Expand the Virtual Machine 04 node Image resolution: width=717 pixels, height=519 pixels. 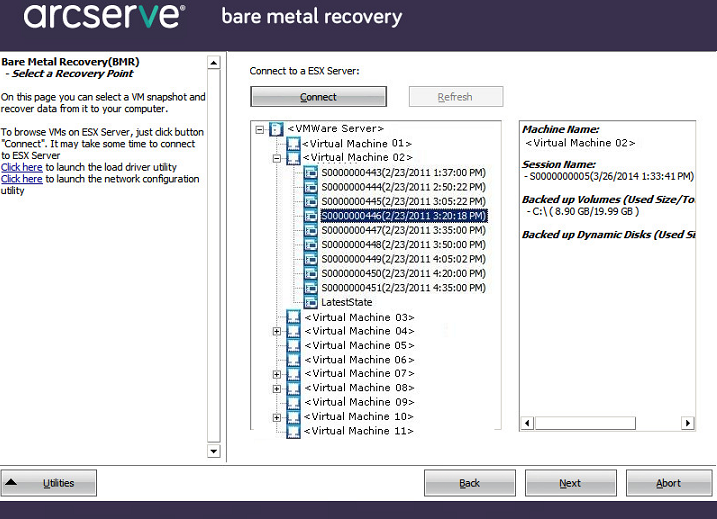pos(277,332)
